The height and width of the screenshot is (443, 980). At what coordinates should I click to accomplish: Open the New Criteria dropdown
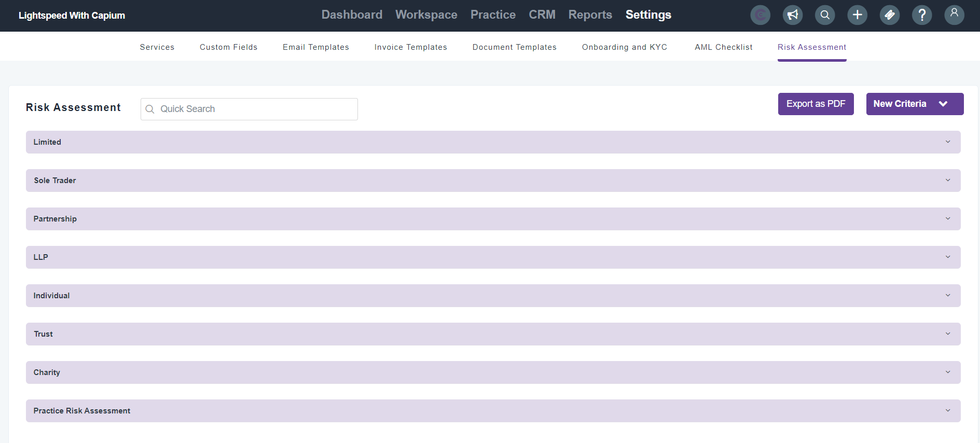(x=915, y=104)
